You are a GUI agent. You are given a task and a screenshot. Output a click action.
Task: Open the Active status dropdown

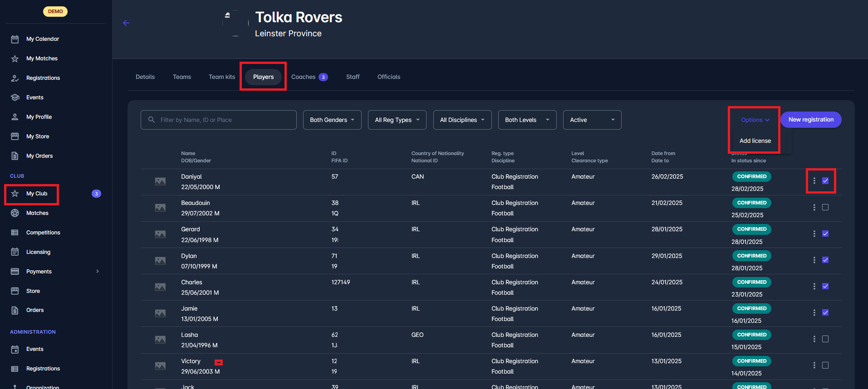[592, 120]
